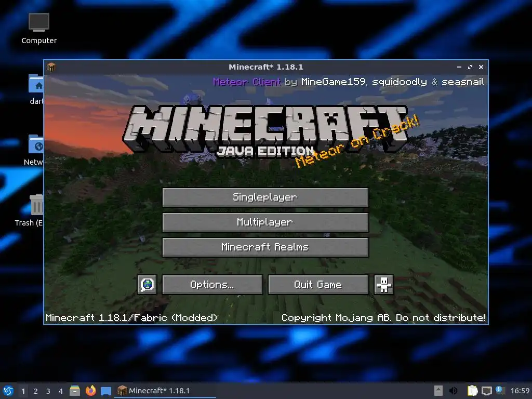Open the accessibility settings icon
The image size is (532, 399).
[384, 284]
